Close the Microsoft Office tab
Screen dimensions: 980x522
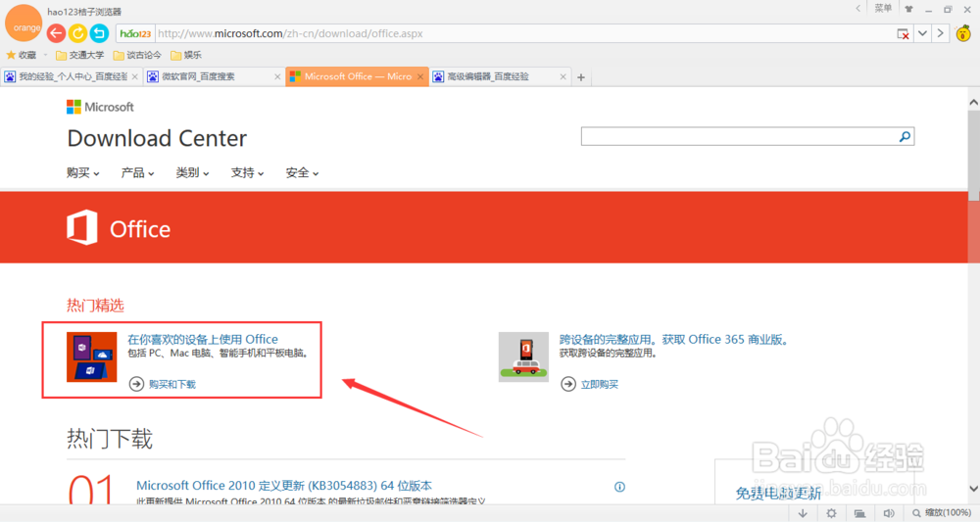point(420,76)
